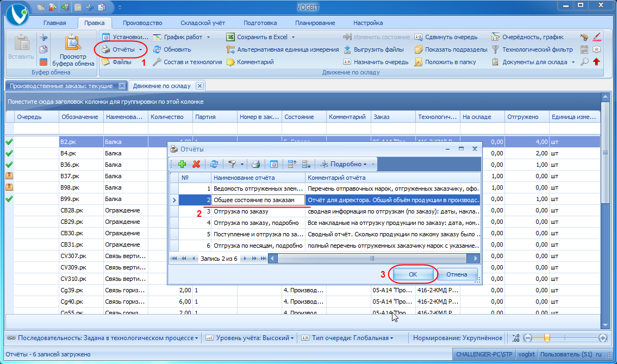Open the Документы для склада dropdown
The image size is (617, 364).
point(573,62)
